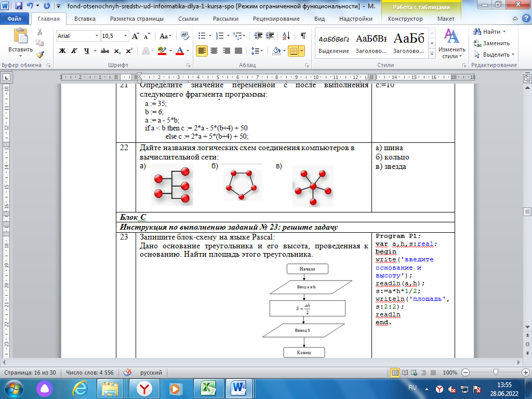Expand the Styles gallery More arrow
Screen dimensions: 532x399
[x=432, y=54]
